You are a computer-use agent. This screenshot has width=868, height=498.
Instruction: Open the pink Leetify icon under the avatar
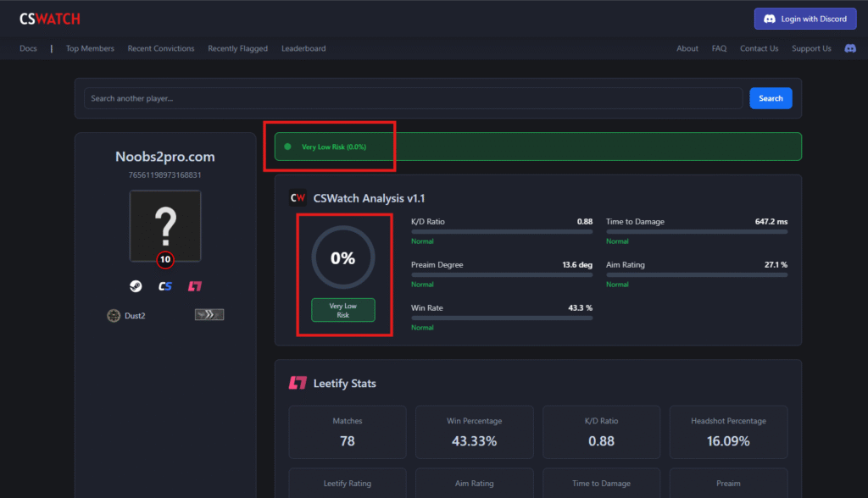pos(195,286)
